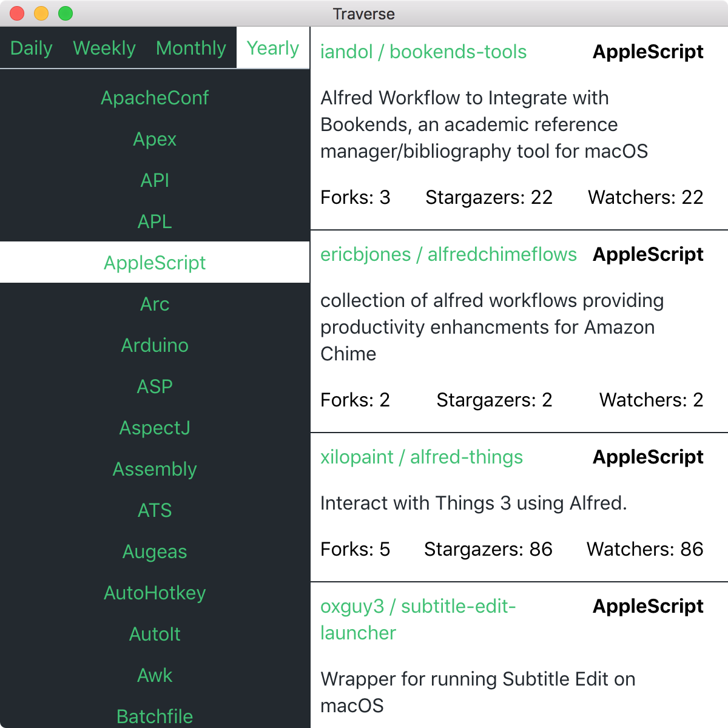Open the ericbjones / alfredchimeflows repository link
The height and width of the screenshot is (728, 728).
tap(448, 254)
